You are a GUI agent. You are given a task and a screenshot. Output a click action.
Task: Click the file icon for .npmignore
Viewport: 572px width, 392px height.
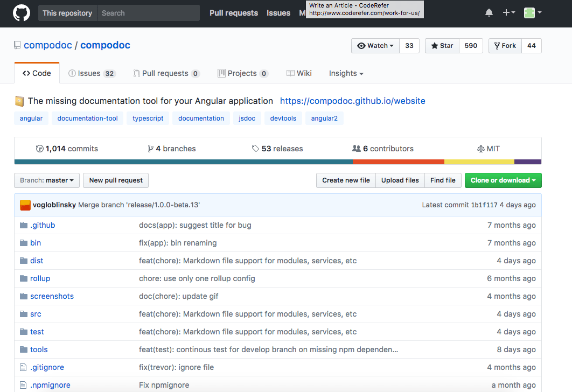[x=23, y=385]
